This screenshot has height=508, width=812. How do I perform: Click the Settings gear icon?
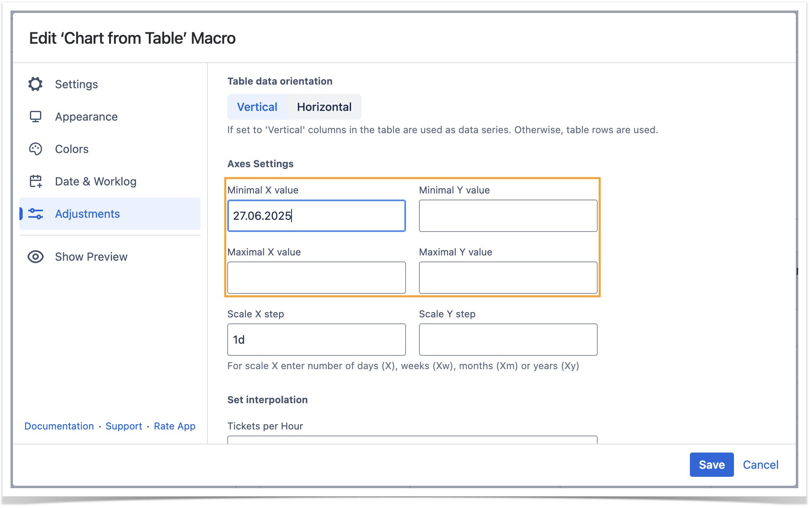click(x=36, y=84)
